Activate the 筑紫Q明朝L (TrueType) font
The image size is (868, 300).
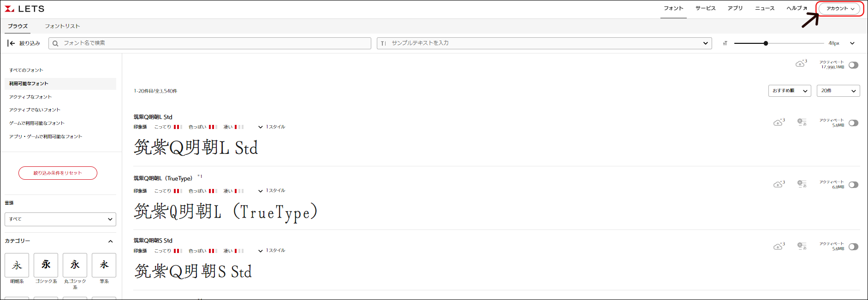pos(853,185)
